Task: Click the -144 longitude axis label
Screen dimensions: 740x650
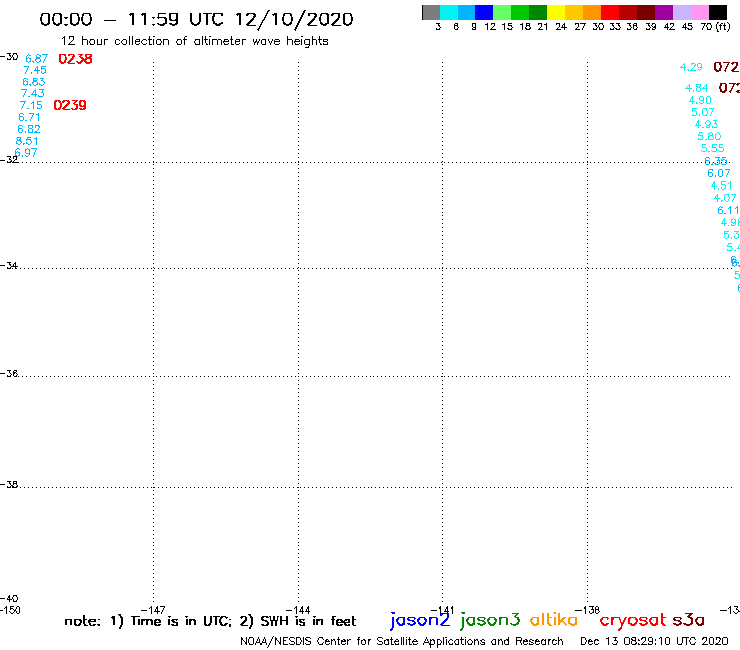Action: coord(298,610)
